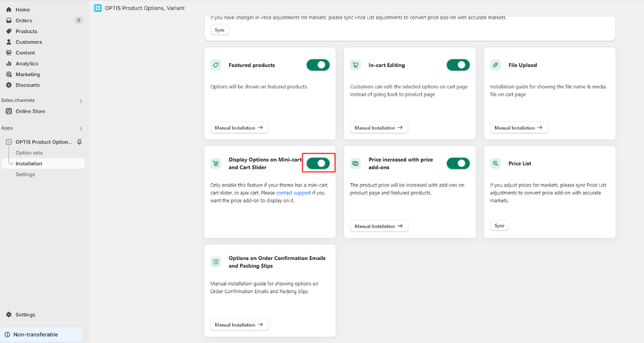The image size is (644, 343).
Task: Select Installation under OPTIS app
Action: point(43,164)
